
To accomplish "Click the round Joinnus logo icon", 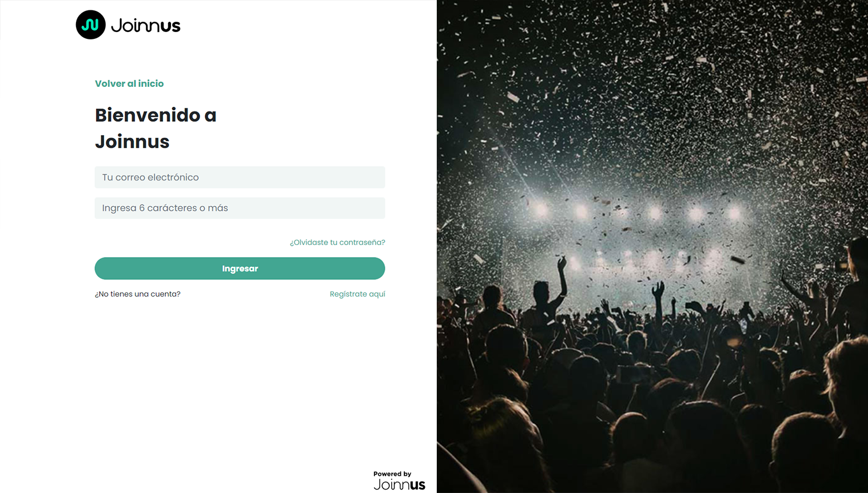I will tap(90, 25).
